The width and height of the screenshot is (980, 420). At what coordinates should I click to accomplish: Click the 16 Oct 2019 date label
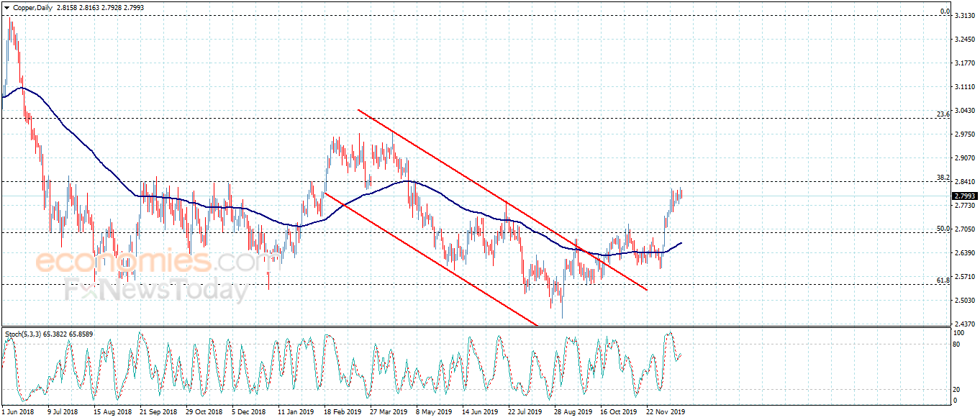click(x=619, y=412)
